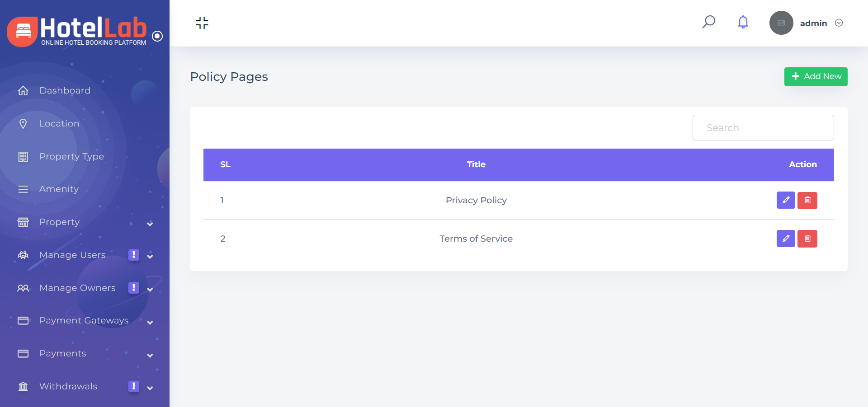Screen dimensions: 868x407
Task: Click the HotelLab logo
Action: point(77,32)
